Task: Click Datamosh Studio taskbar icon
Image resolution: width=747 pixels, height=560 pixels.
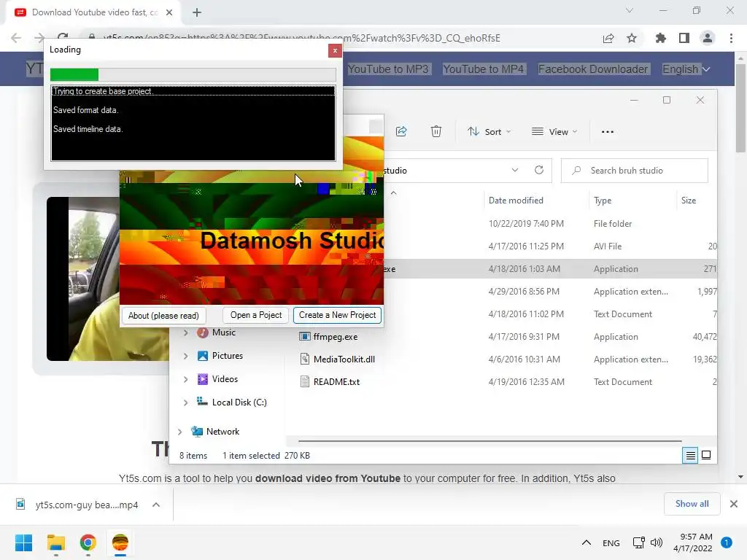Action: coord(120,542)
